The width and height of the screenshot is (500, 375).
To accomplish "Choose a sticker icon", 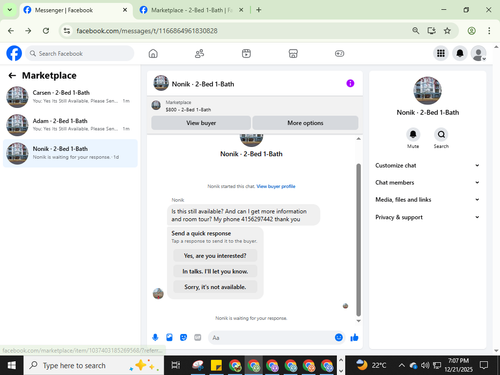I will pyautogui.click(x=183, y=337).
